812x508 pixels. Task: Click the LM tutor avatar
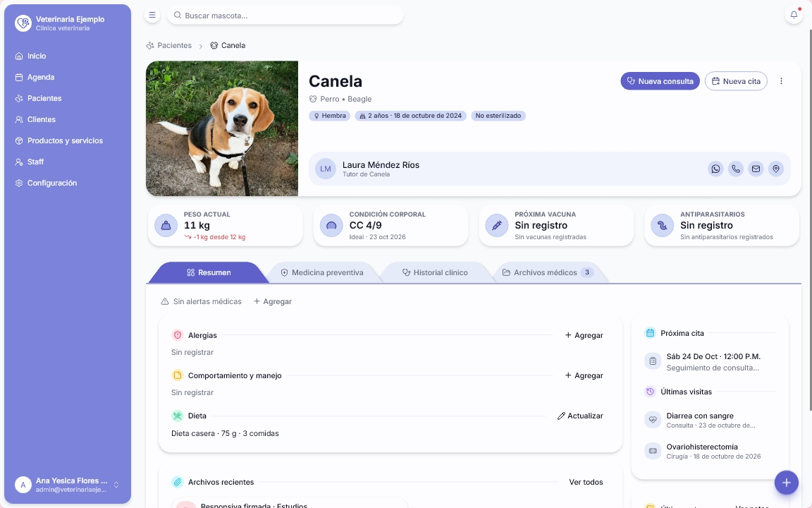point(325,169)
